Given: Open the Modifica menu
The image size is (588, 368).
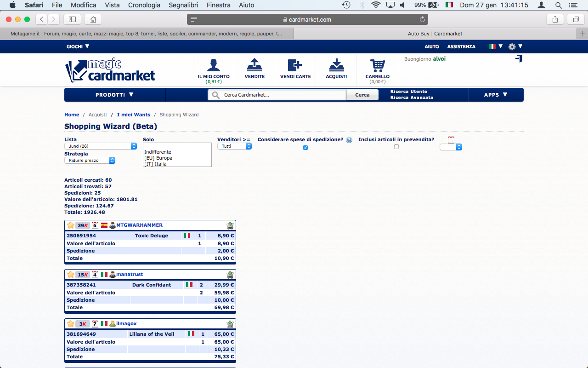Looking at the screenshot, I should (x=84, y=5).
